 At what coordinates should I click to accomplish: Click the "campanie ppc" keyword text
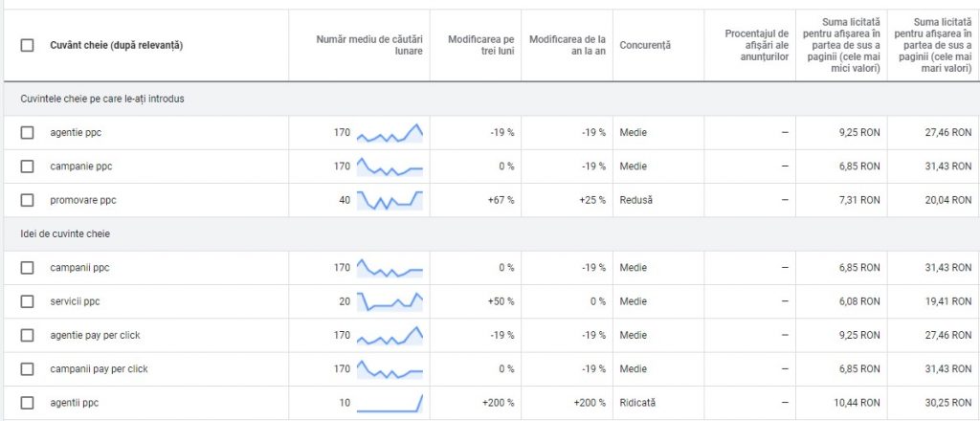click(81, 166)
